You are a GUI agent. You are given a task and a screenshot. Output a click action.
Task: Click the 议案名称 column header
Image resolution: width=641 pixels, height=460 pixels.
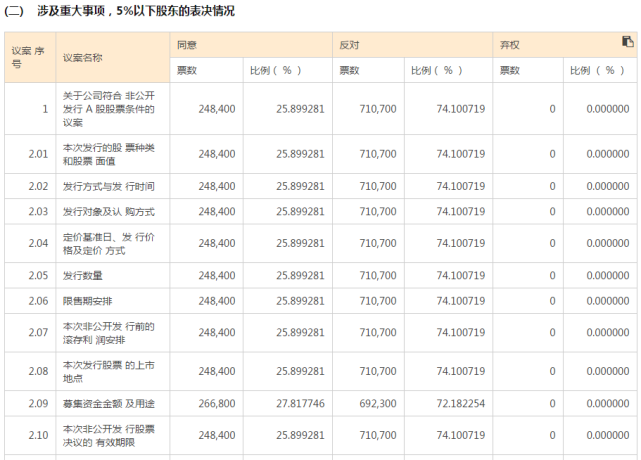(113, 58)
